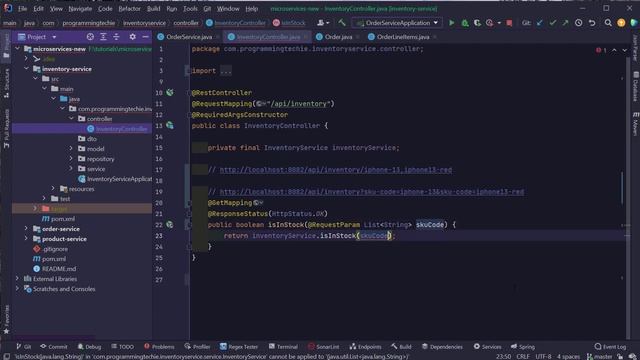Open the Spring tool window
This screenshot has width=640, height=360.
[523, 347]
